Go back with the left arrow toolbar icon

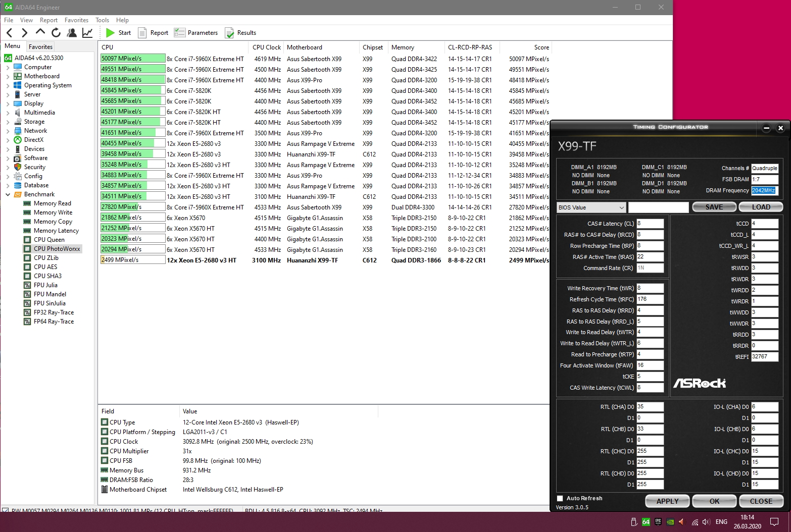pos(9,33)
